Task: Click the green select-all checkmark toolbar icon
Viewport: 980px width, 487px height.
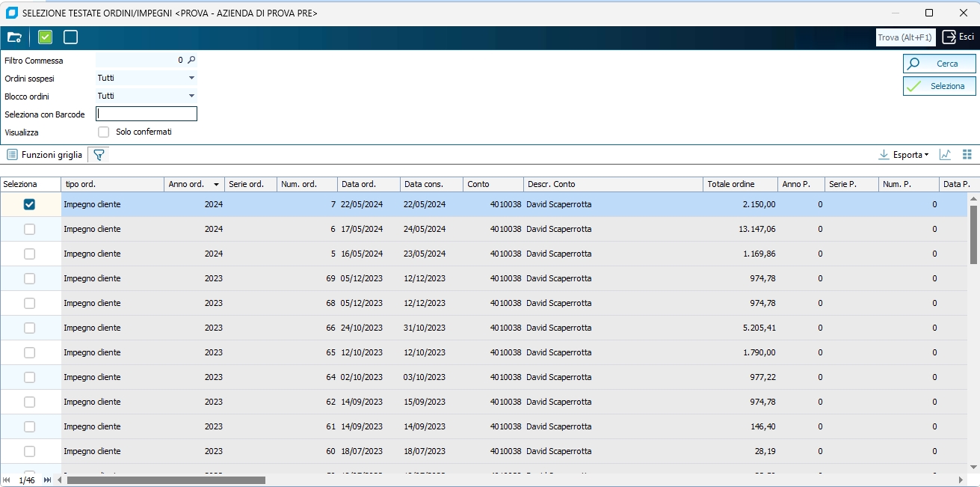Action: pyautogui.click(x=45, y=37)
